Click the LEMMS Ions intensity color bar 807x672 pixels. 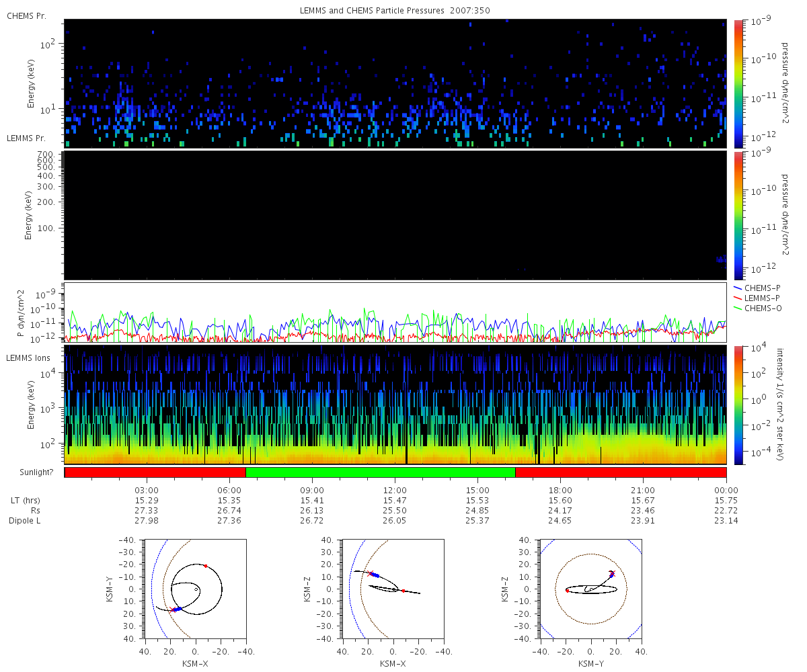point(738,405)
